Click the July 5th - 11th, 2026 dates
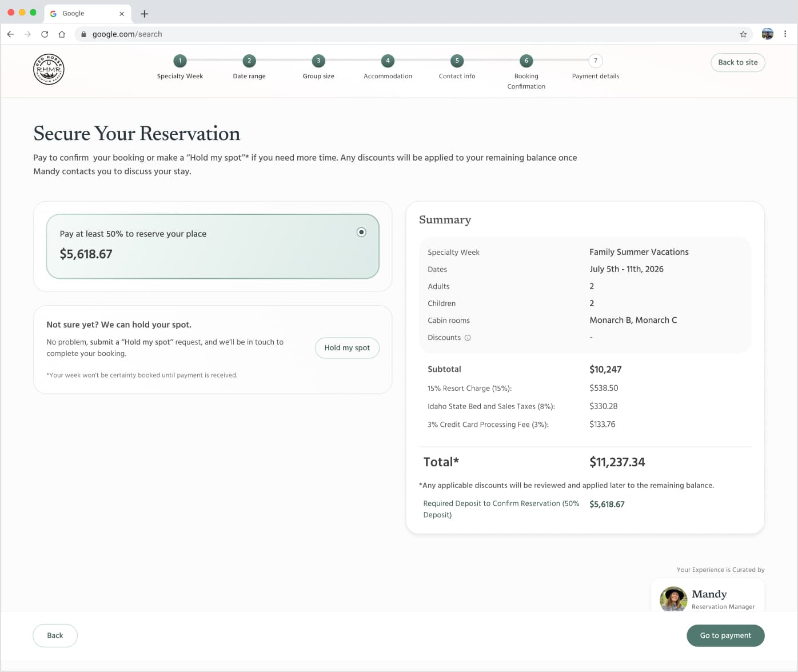This screenshot has height=672, width=798. (x=627, y=269)
